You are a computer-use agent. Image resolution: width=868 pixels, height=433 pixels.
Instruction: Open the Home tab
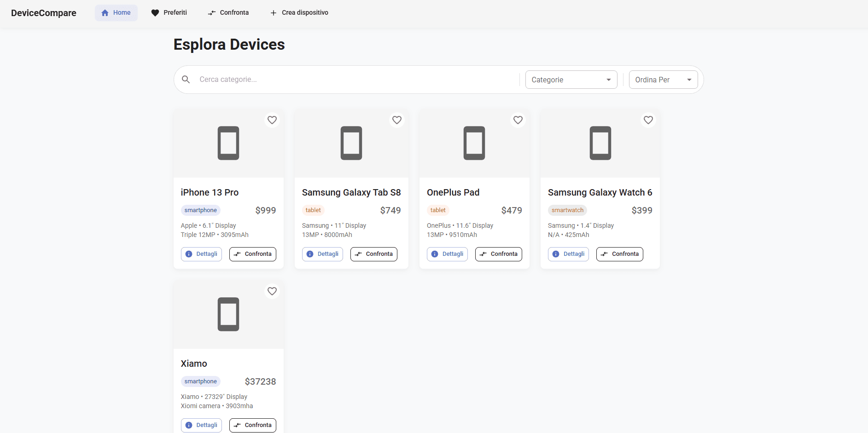pos(116,13)
